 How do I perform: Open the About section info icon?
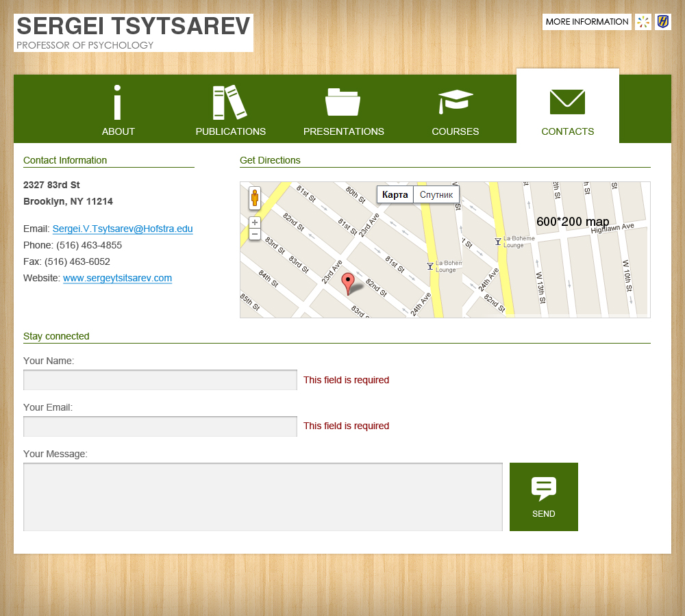(118, 102)
